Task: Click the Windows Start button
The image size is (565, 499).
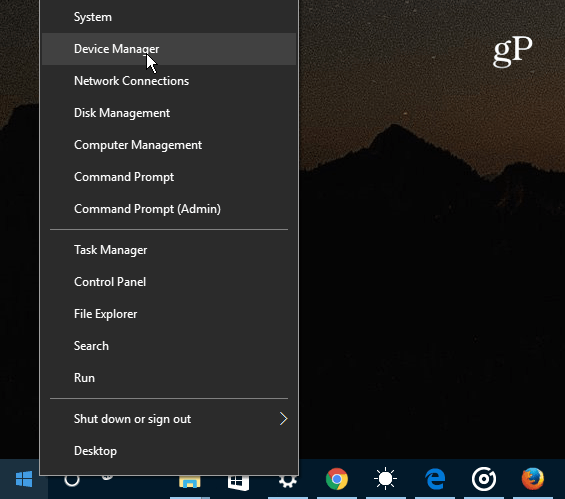Action: click(x=24, y=479)
